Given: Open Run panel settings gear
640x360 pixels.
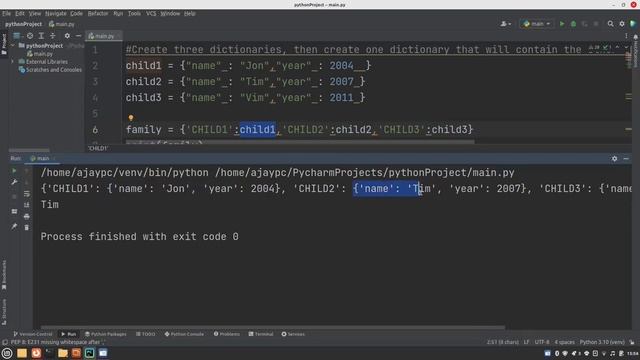Looking at the screenshot, I should click(614, 158).
